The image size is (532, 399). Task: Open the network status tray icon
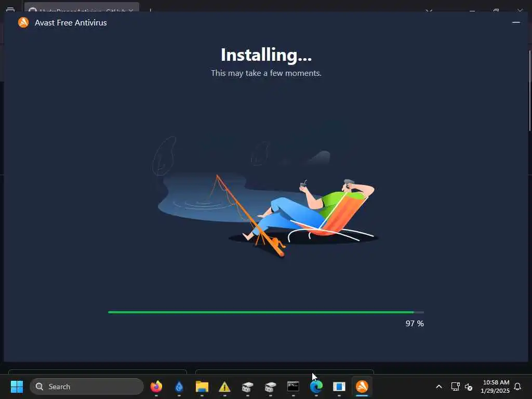click(455, 387)
